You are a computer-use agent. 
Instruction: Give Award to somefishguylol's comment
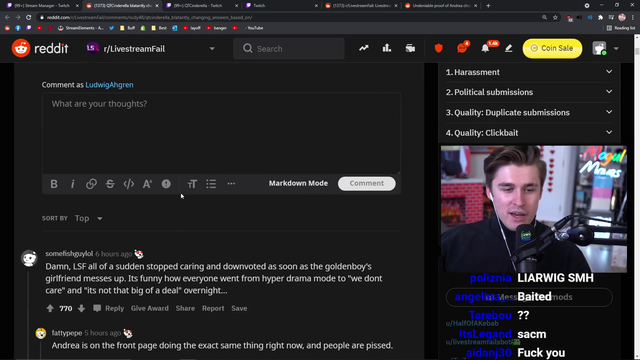tap(149, 308)
